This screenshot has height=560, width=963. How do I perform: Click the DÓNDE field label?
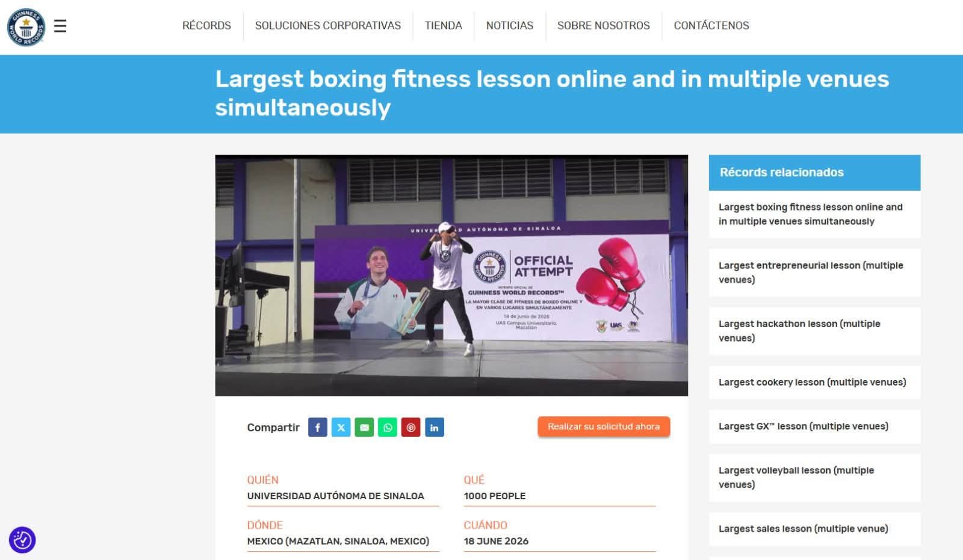[265, 525]
